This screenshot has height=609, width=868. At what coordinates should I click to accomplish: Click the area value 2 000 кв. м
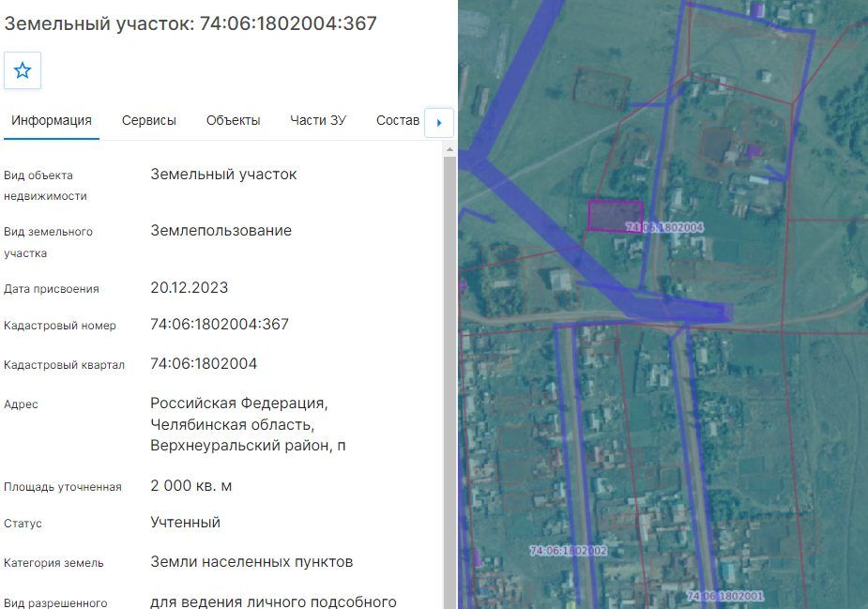(191, 485)
